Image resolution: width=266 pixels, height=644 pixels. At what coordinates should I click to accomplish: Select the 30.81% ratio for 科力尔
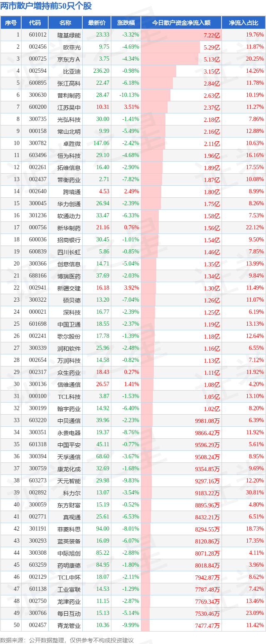coord(255,492)
